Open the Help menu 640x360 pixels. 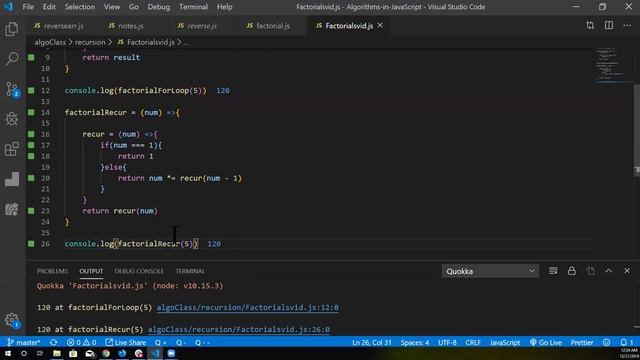(x=224, y=7)
